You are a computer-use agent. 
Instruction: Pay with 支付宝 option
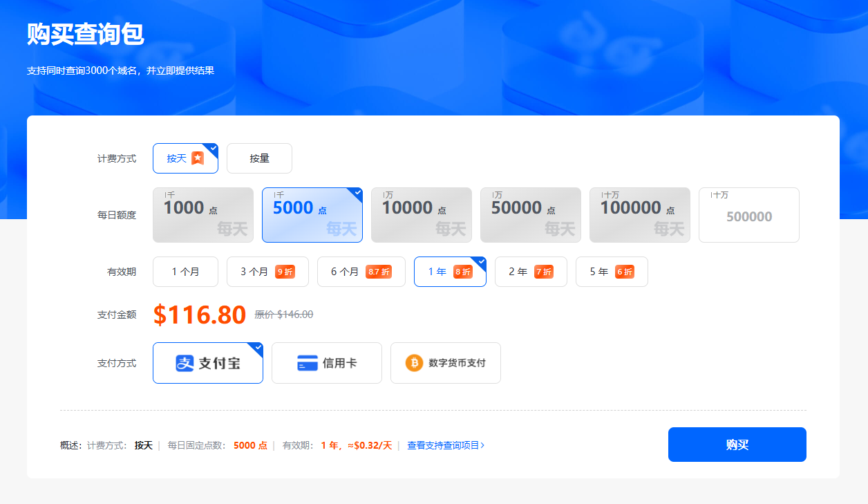pyautogui.click(x=208, y=363)
